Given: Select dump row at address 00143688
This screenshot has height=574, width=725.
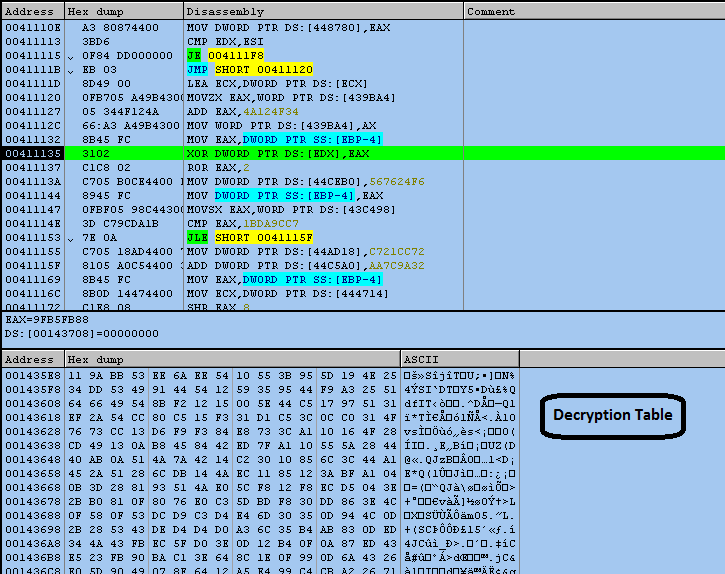Looking at the screenshot, I should click(x=260, y=515).
